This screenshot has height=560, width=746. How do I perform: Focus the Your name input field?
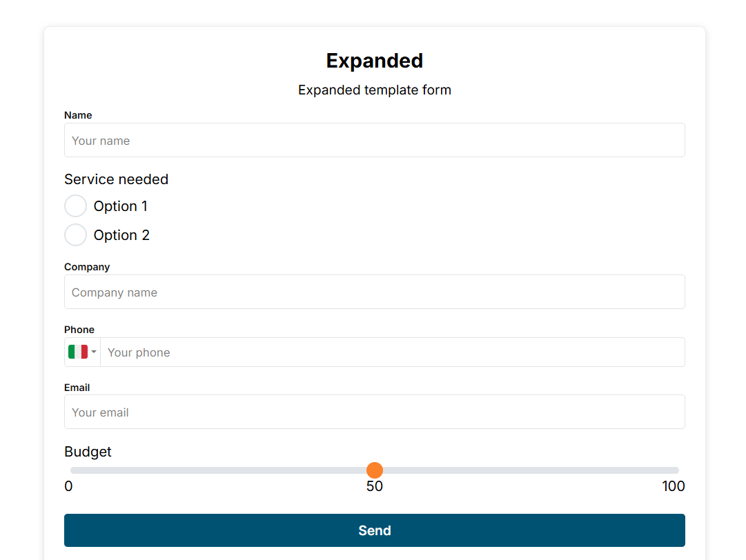tap(374, 141)
